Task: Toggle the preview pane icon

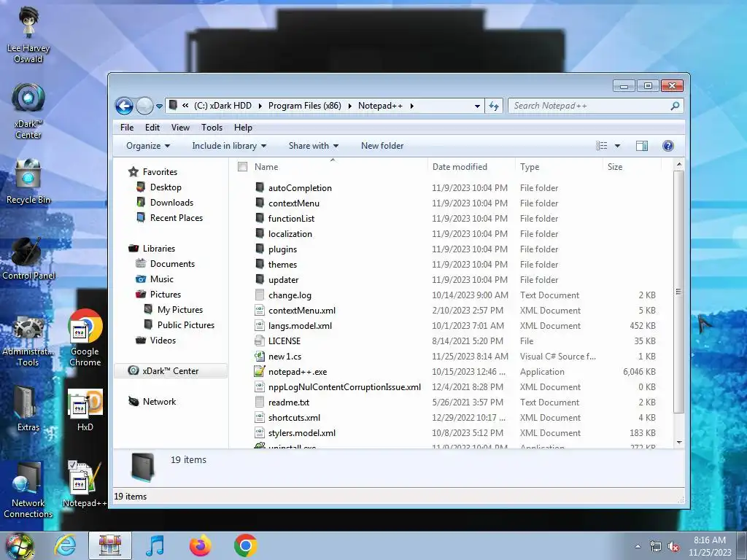Action: [642, 146]
